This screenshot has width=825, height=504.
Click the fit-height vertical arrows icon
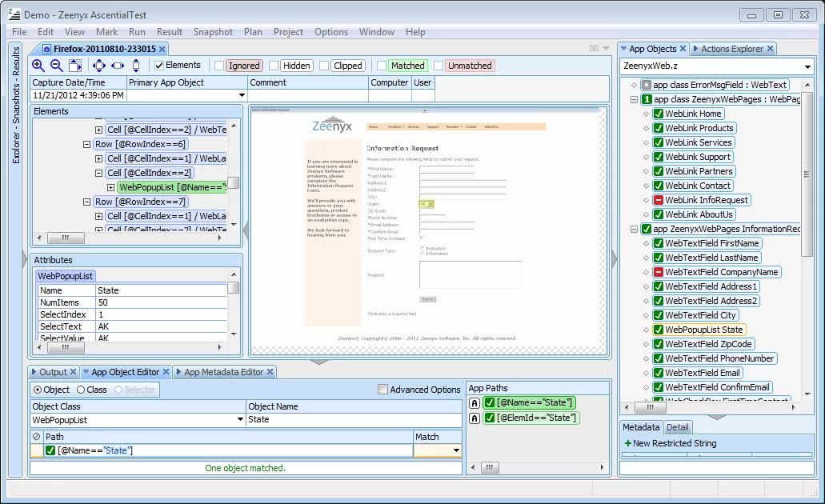click(136, 66)
